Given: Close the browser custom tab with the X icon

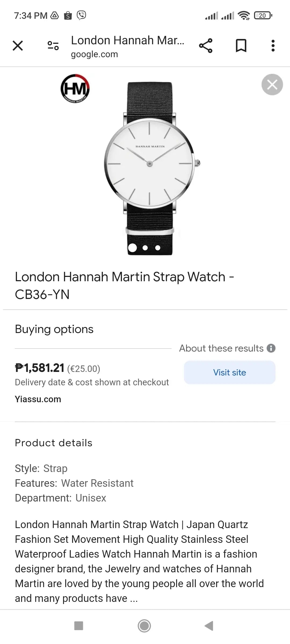Looking at the screenshot, I should tap(18, 46).
